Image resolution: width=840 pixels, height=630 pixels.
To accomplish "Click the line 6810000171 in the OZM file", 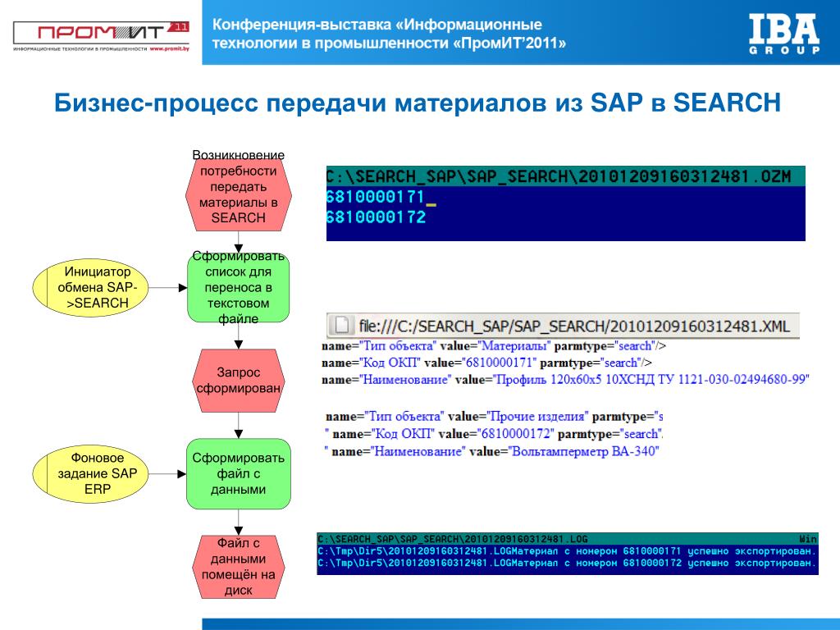I will 376,197.
